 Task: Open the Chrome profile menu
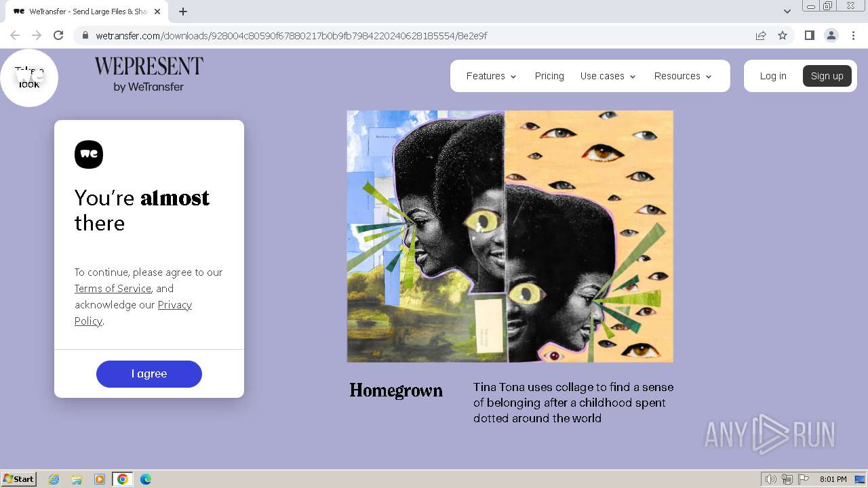(831, 35)
